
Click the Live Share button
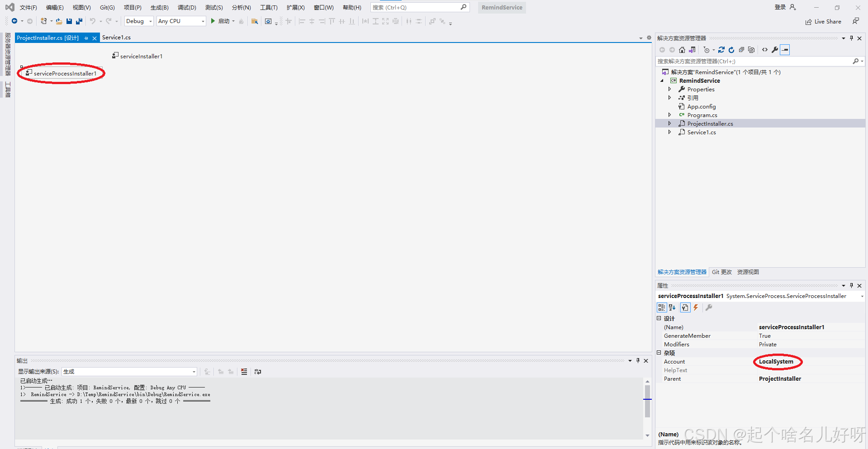[823, 22]
